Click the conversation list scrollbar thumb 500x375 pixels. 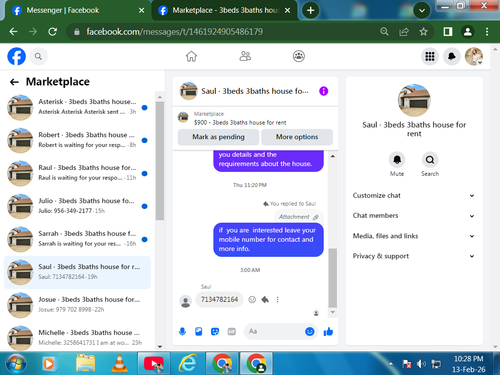(160, 161)
